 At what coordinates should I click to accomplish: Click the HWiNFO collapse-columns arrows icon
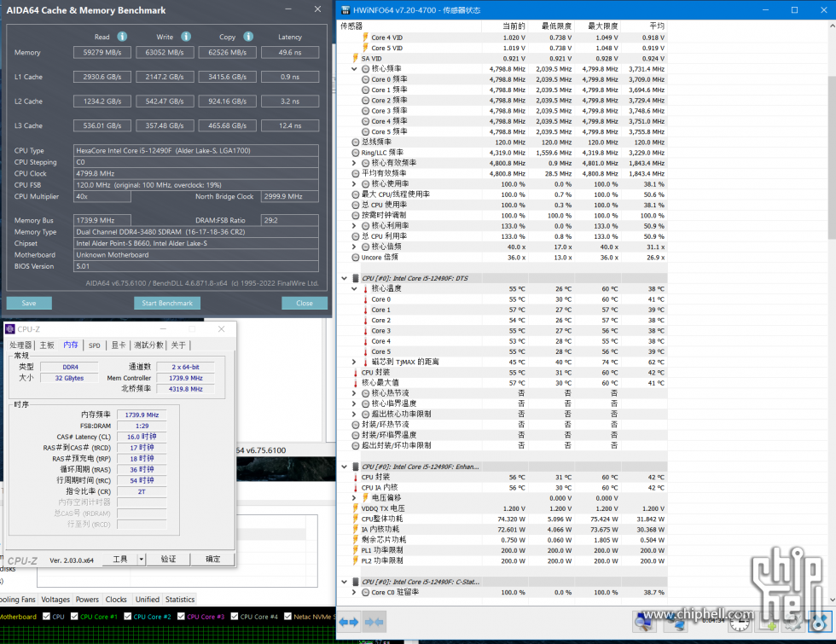coord(374,622)
